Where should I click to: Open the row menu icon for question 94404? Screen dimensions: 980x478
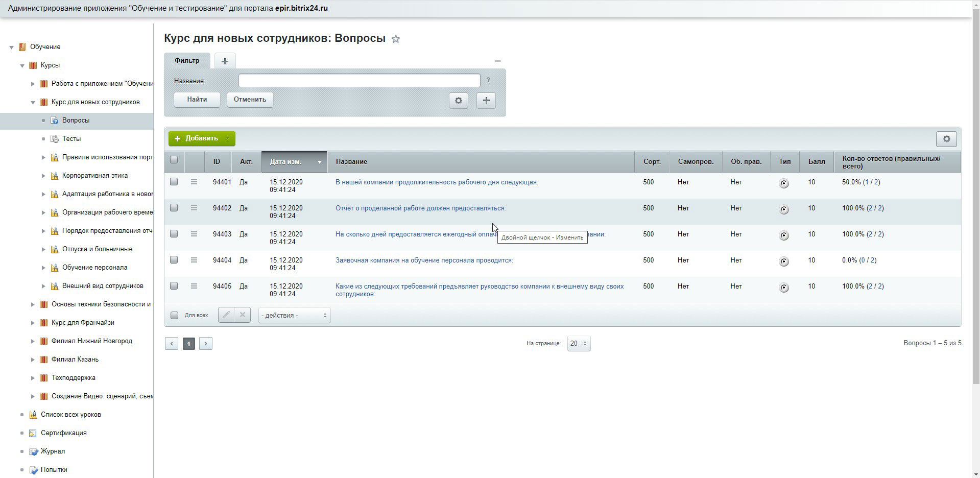(194, 260)
